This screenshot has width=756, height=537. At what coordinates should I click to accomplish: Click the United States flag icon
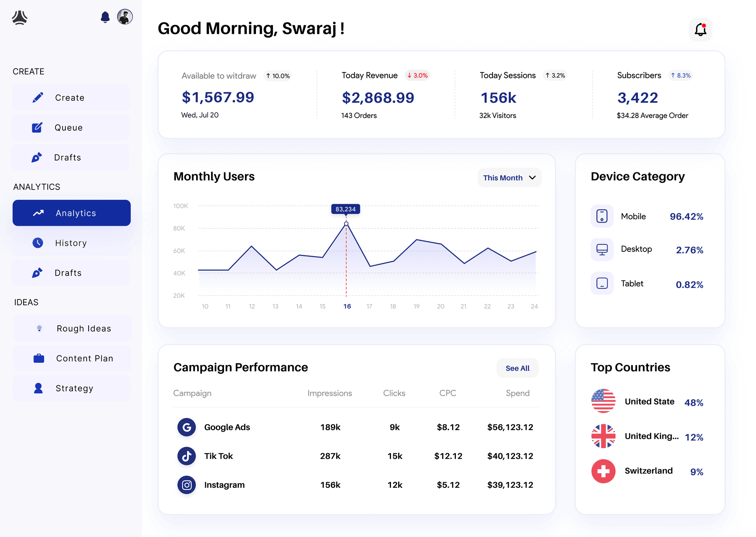(603, 401)
